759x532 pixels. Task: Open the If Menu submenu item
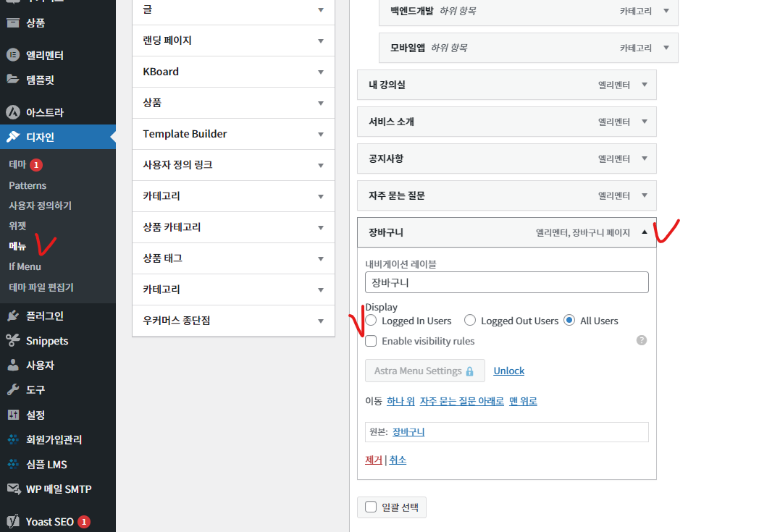(25, 266)
